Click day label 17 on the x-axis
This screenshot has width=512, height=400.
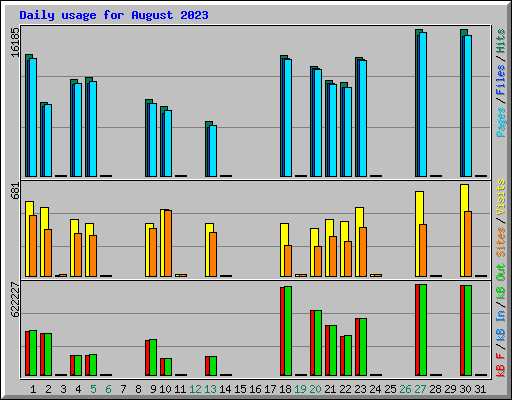click(270, 389)
